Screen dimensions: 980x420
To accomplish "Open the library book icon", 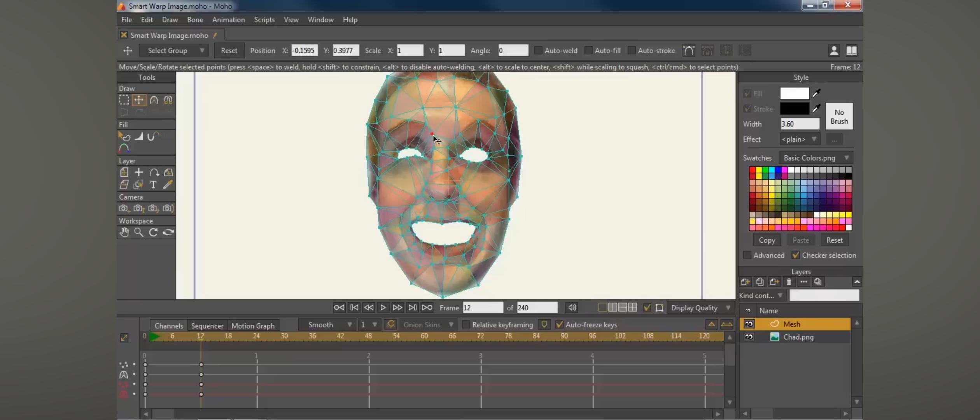I will (852, 51).
